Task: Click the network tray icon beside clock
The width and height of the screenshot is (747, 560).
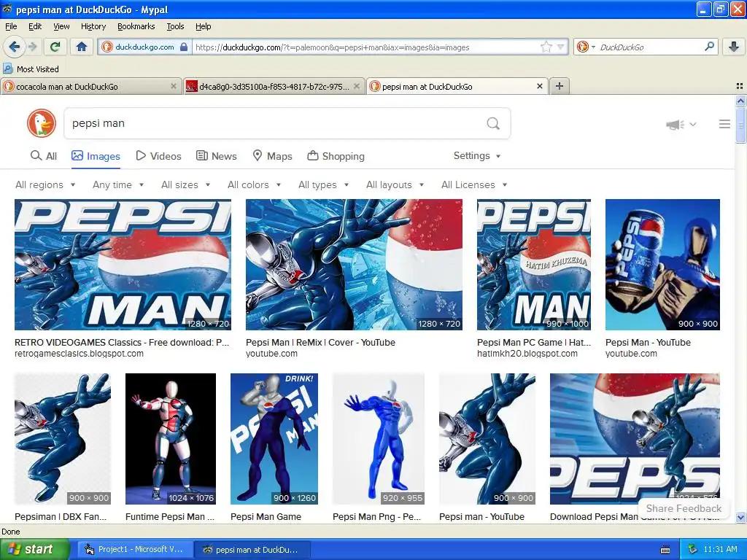Action: [692, 550]
